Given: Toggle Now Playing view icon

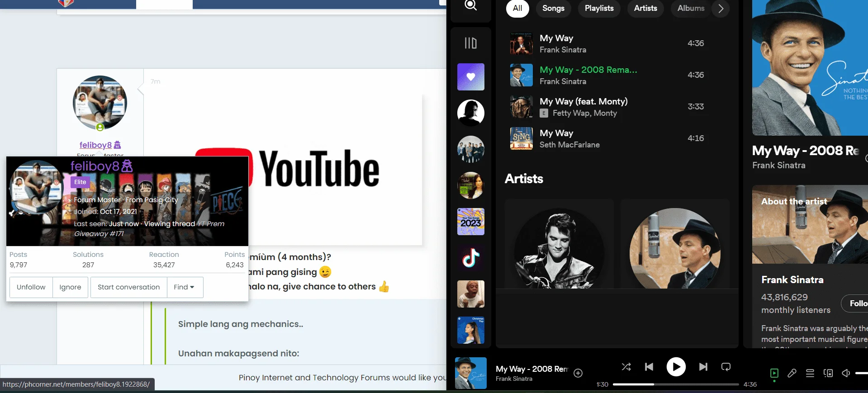Looking at the screenshot, I should [774, 373].
